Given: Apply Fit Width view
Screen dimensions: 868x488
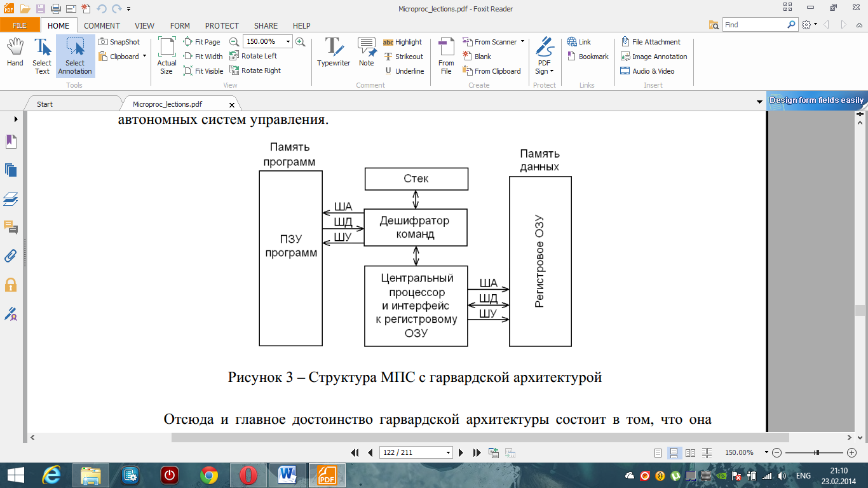Looking at the screenshot, I should point(203,57).
